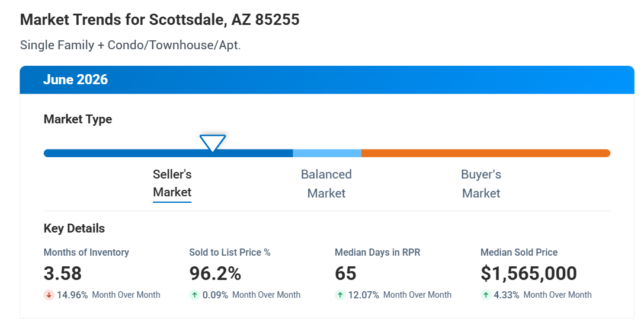Click the 96.2% sold to list value
The width and height of the screenshot is (644, 328).
(x=215, y=273)
